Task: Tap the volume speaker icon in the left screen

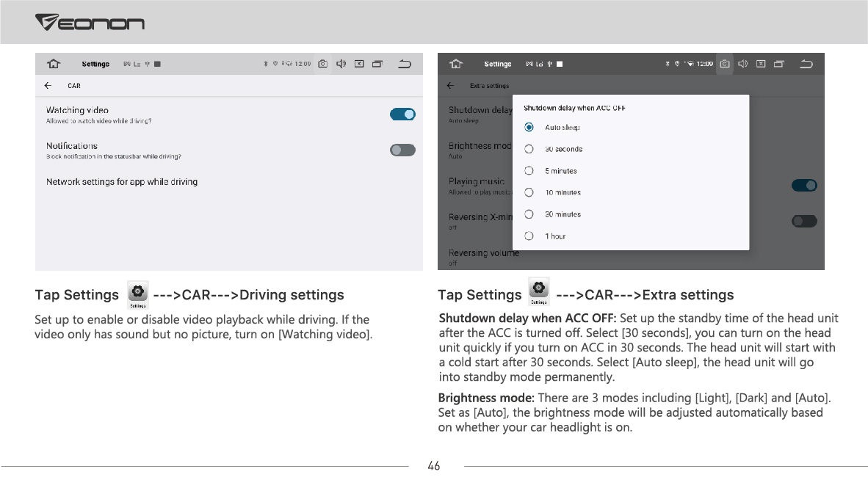Action: [x=341, y=64]
